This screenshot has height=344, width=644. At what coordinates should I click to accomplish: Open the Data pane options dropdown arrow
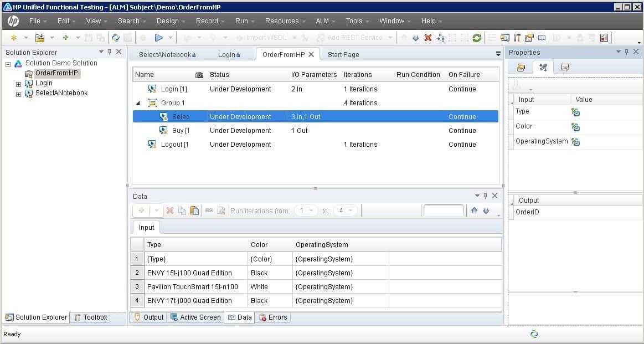pos(477,196)
